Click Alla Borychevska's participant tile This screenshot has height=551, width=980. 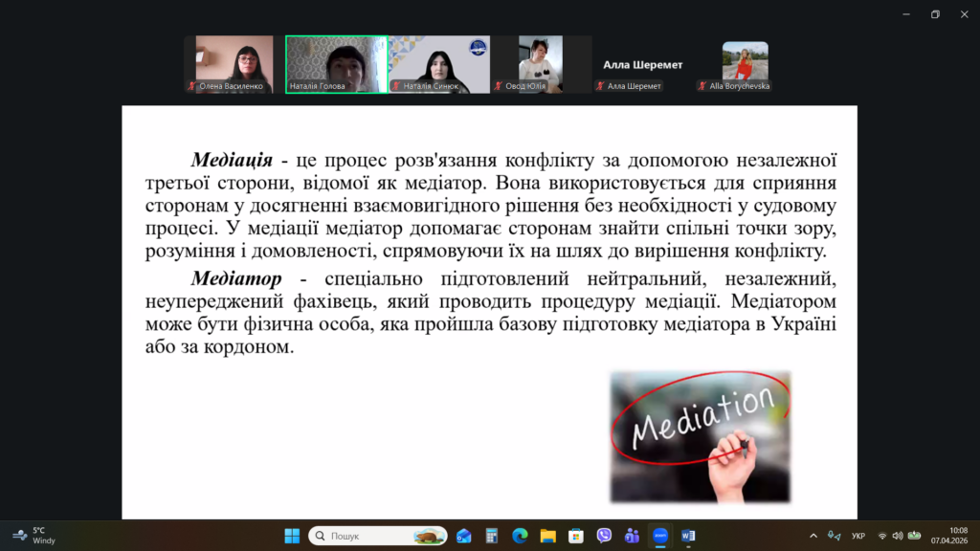click(x=745, y=64)
